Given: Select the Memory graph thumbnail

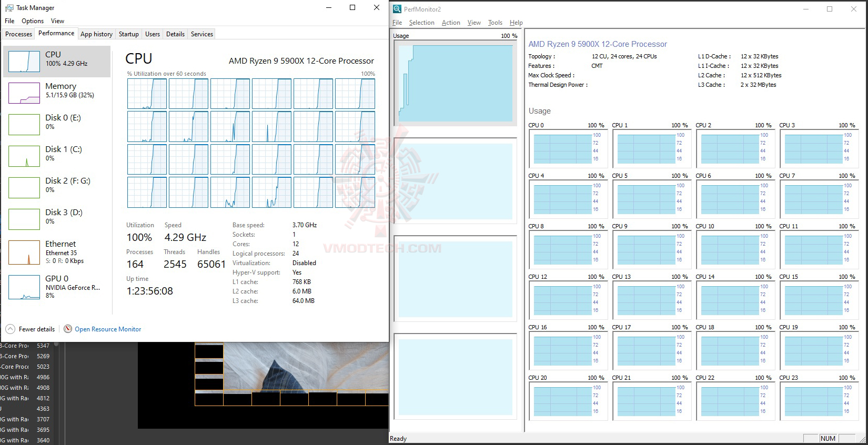Looking at the screenshot, I should [x=24, y=93].
